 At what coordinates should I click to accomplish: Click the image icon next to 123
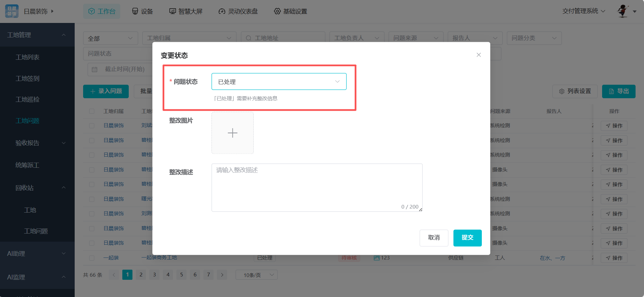376,258
